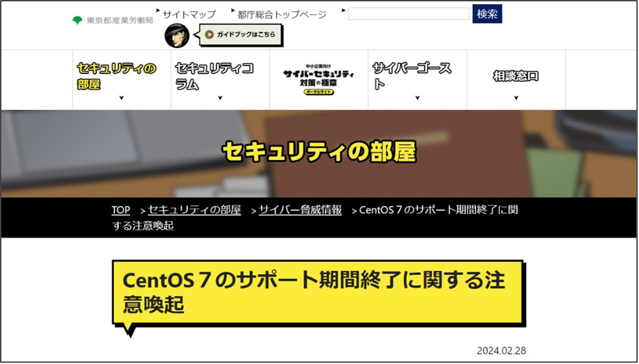Expand the arrow under セキュリティの部屋 menu
Screen dimensions: 639x364
(x=122, y=99)
